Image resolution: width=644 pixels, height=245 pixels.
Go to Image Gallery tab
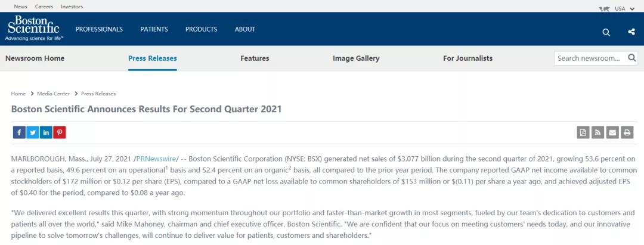(356, 58)
